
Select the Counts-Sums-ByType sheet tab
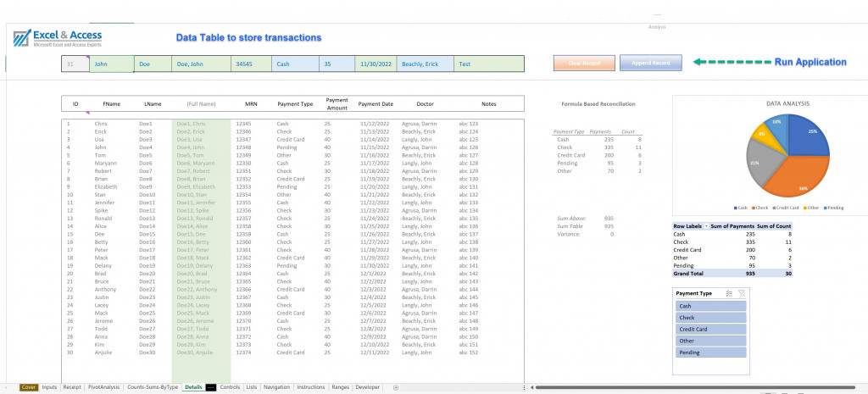point(153,387)
